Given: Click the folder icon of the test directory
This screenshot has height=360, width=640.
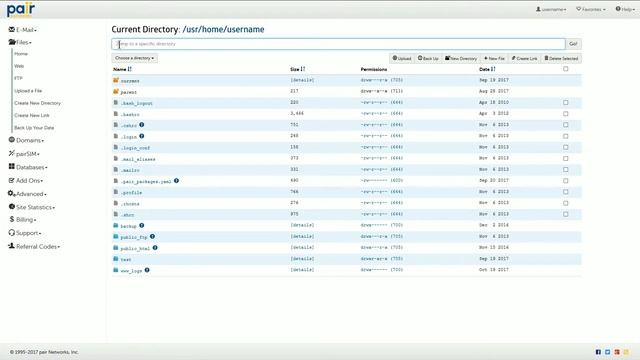Looking at the screenshot, I should pyautogui.click(x=116, y=259).
